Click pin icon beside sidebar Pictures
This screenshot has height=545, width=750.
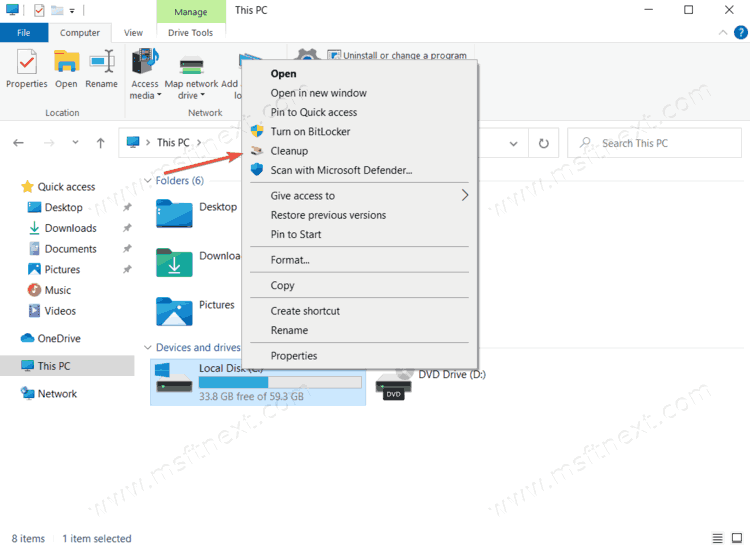tap(127, 269)
